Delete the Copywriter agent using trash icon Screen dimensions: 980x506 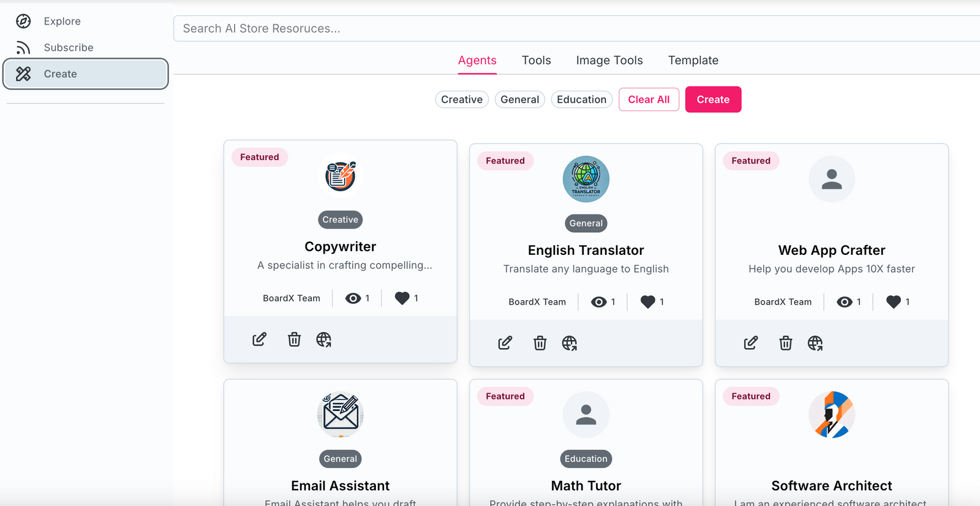click(295, 339)
